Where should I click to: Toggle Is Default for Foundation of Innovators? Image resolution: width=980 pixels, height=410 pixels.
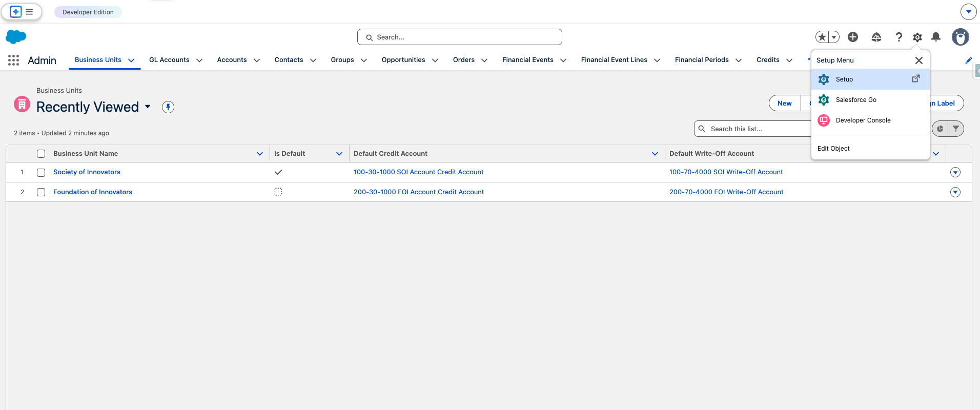pos(278,192)
